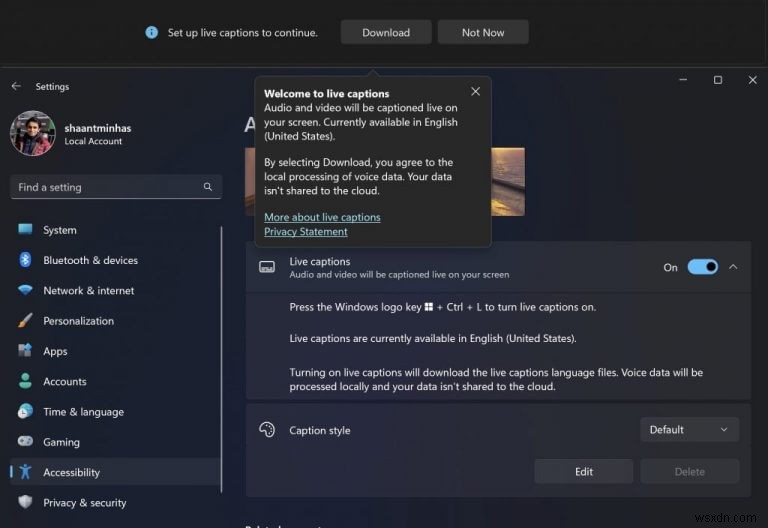The width and height of the screenshot is (768, 528).
Task: Collapse the Live captions section chevron
Action: pos(733,267)
